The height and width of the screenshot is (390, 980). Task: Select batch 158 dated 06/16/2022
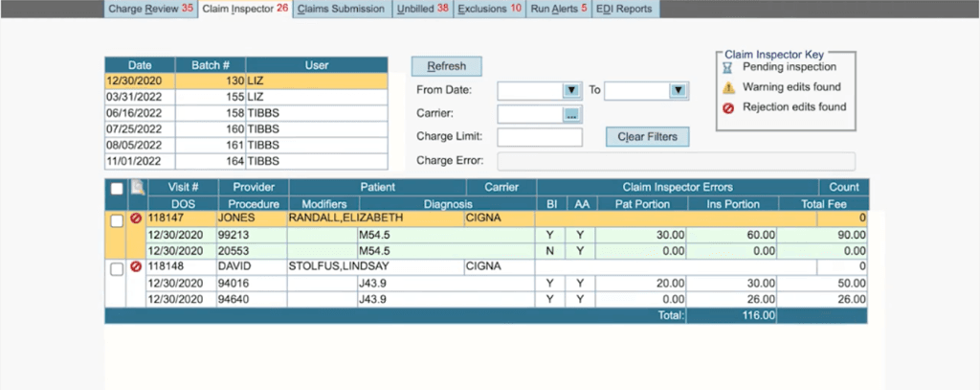pyautogui.click(x=246, y=113)
